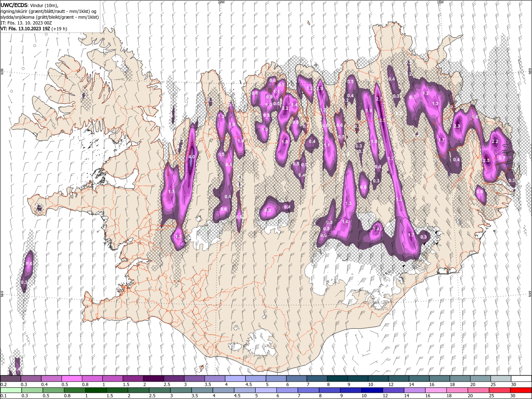532x399 pixels.
Task: Click the "UWC/ECDS: Vindur (10m)" title text
Action: tap(30, 5)
